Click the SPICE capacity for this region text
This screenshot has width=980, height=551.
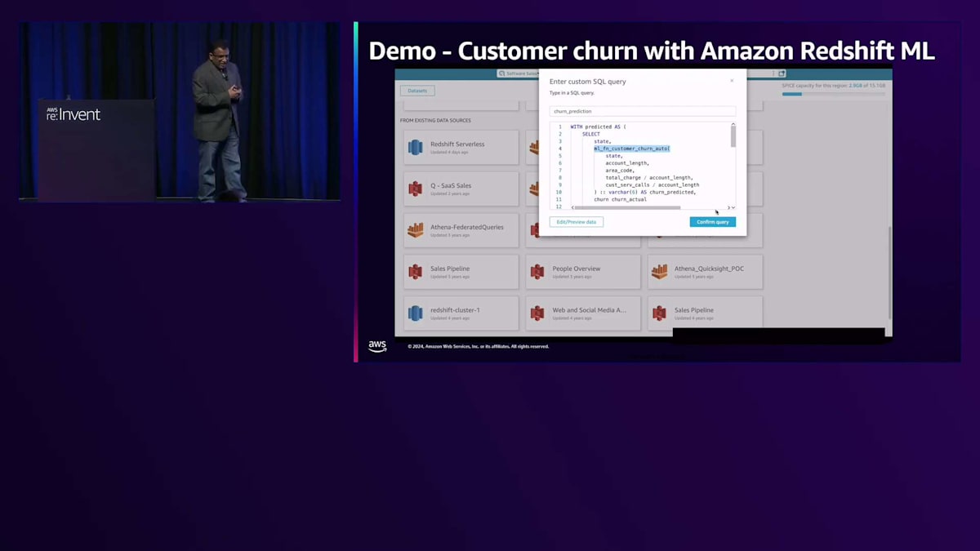[x=833, y=85]
